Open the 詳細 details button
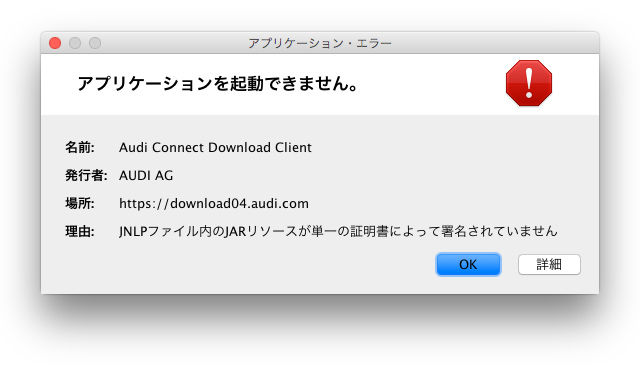The width and height of the screenshot is (640, 374). (x=549, y=264)
